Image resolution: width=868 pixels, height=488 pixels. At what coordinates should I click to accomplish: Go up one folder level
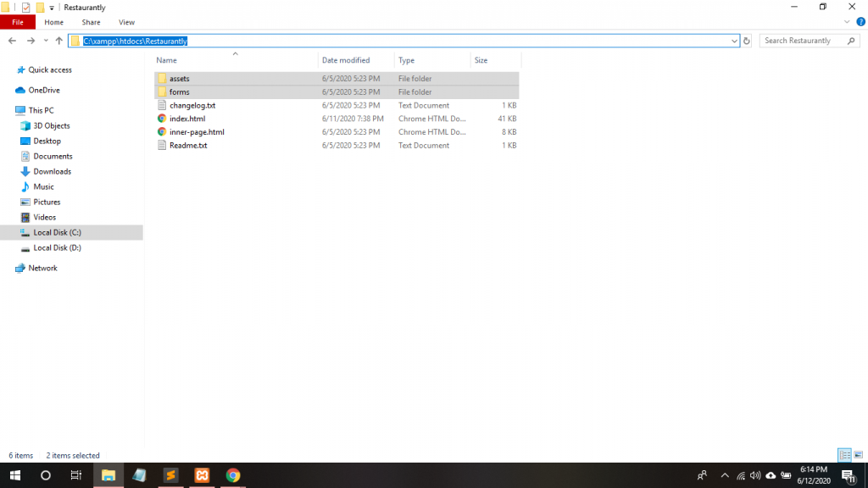tap(58, 41)
